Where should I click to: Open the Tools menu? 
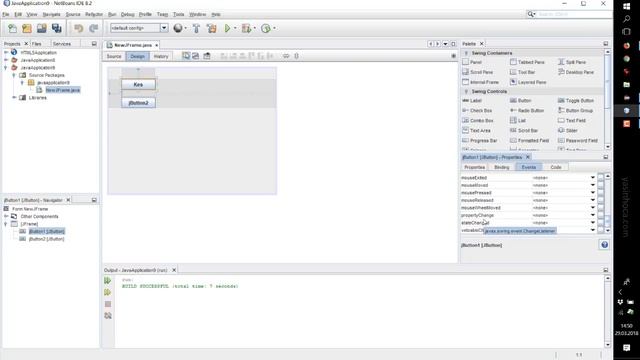coord(178,14)
